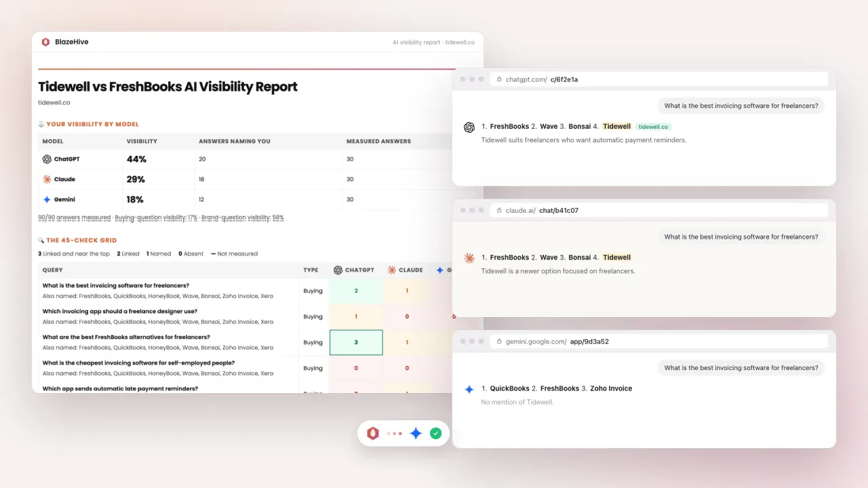This screenshot has width=868, height=488.
Task: Click the Claude icon in grid column header
Action: pyautogui.click(x=391, y=270)
